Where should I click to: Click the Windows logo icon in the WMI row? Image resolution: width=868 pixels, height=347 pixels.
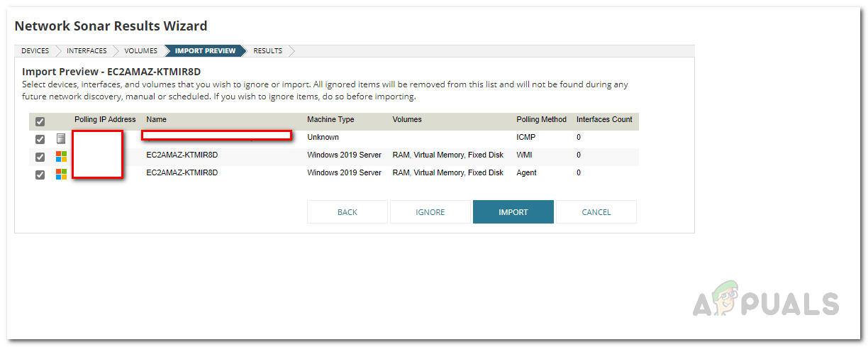[x=61, y=156]
